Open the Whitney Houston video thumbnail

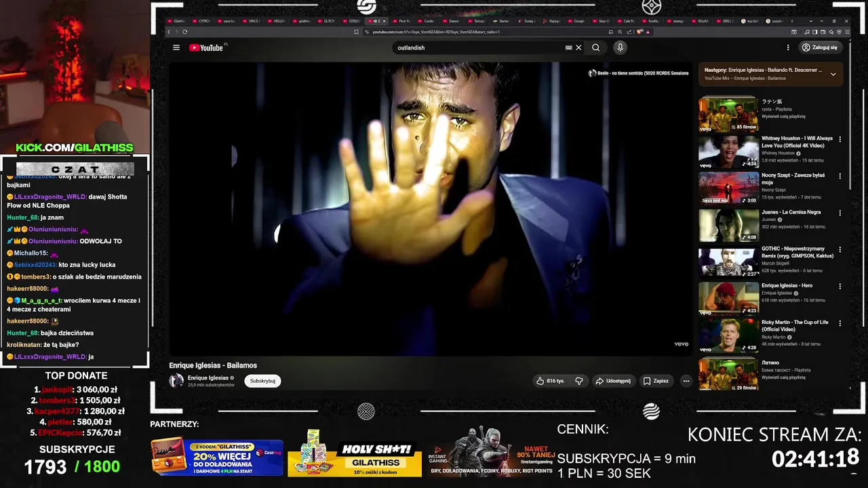click(x=728, y=152)
